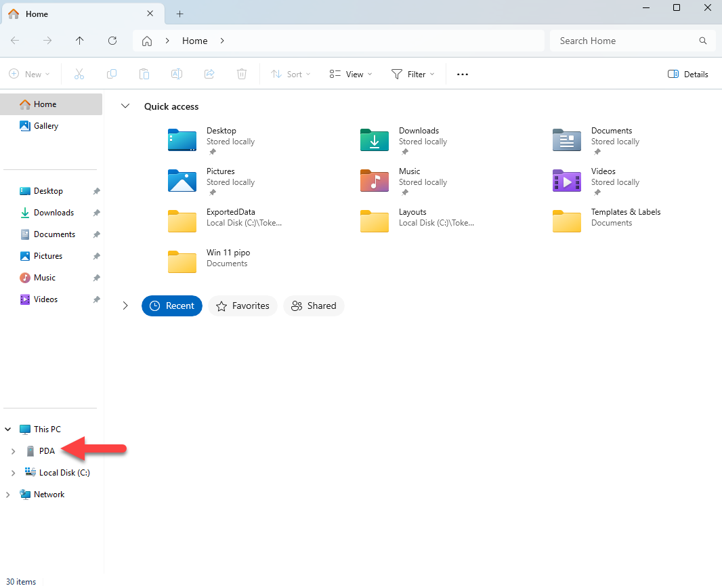
Task: Open the Layouts folder
Action: (x=417, y=221)
